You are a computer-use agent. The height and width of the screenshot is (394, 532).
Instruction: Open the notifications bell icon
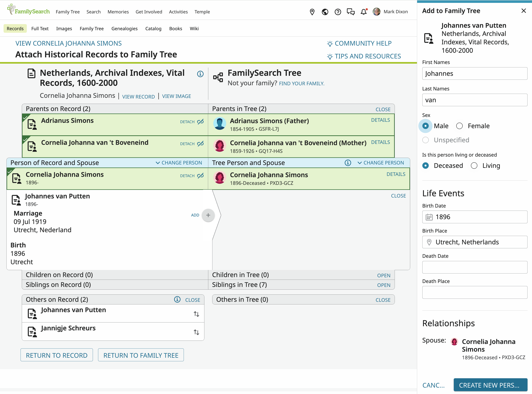(364, 12)
